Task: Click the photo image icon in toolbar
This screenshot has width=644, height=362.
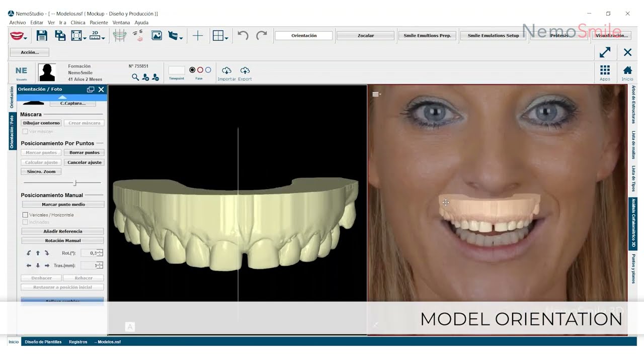Action: click(156, 36)
